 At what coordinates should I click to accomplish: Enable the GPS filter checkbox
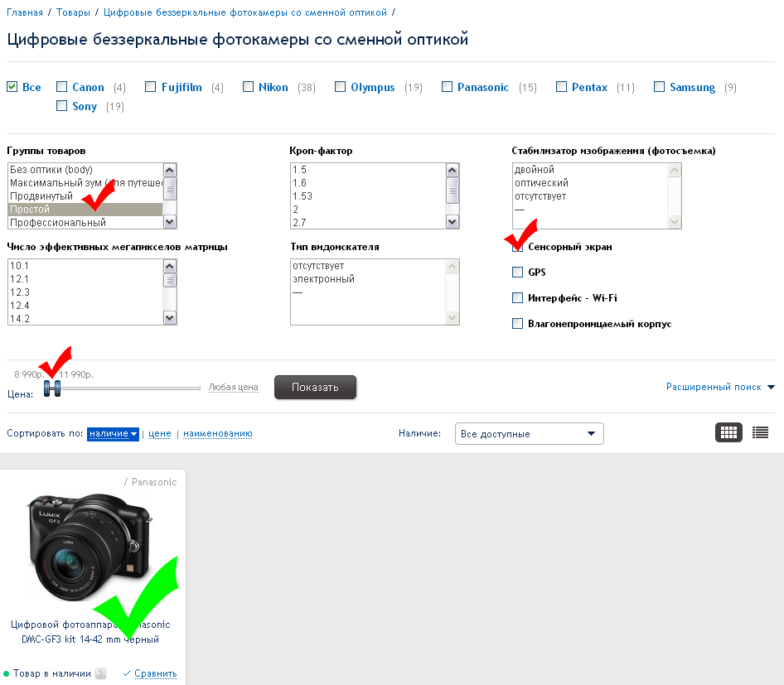click(x=517, y=273)
